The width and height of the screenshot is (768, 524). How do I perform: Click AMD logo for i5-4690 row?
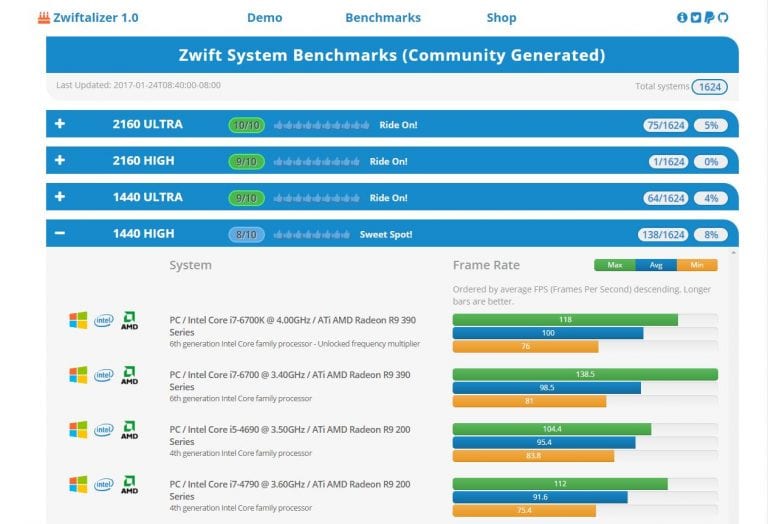coord(129,430)
